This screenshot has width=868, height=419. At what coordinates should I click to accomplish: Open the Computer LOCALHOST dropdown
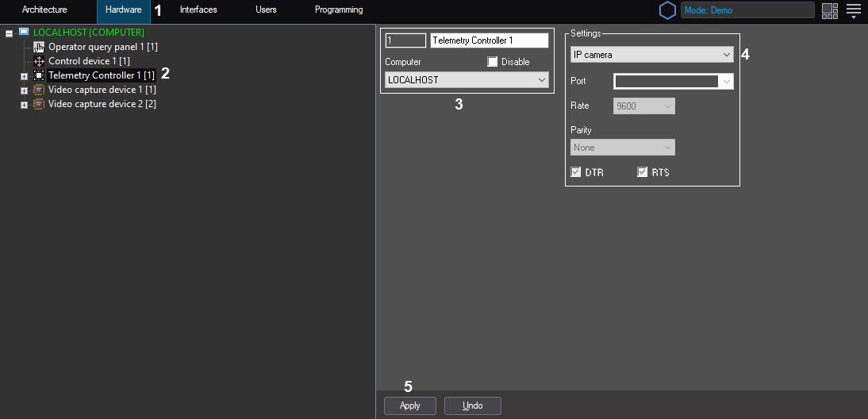(467, 80)
